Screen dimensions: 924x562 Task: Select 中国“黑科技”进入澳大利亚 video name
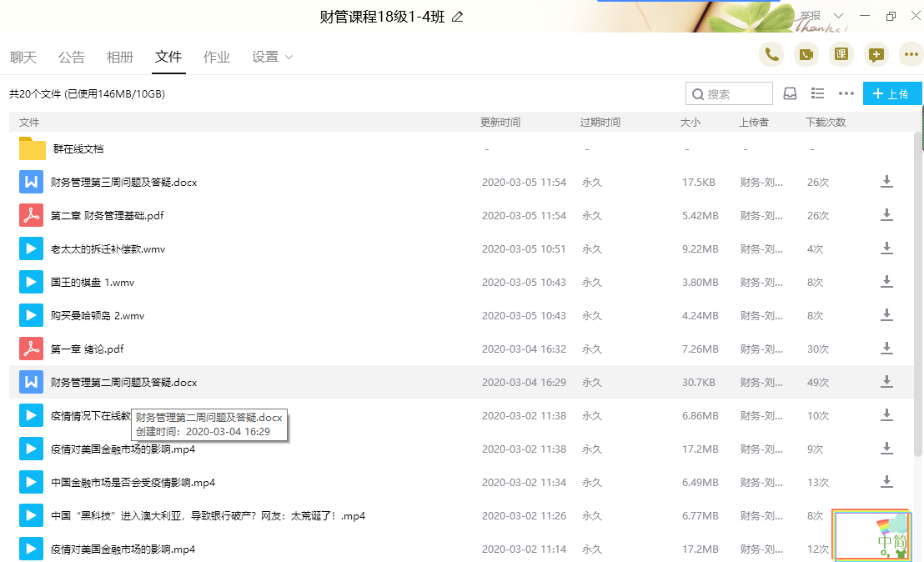(x=208, y=515)
